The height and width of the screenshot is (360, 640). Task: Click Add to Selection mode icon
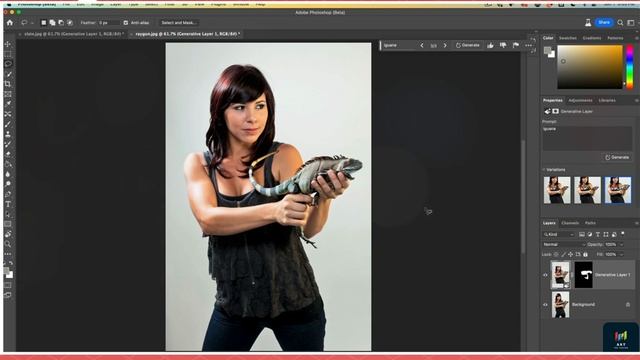[52, 23]
